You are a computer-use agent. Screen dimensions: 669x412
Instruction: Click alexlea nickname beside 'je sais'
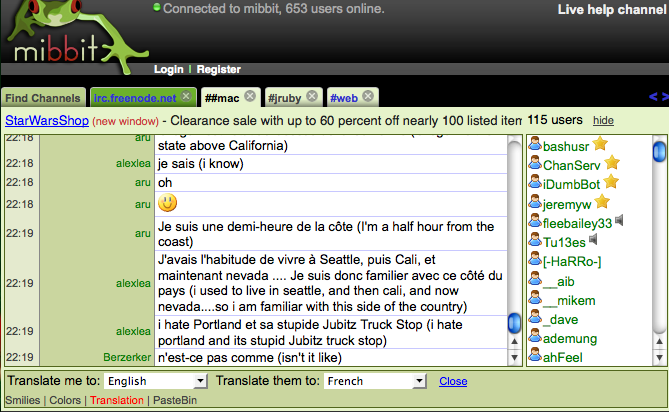pos(133,163)
